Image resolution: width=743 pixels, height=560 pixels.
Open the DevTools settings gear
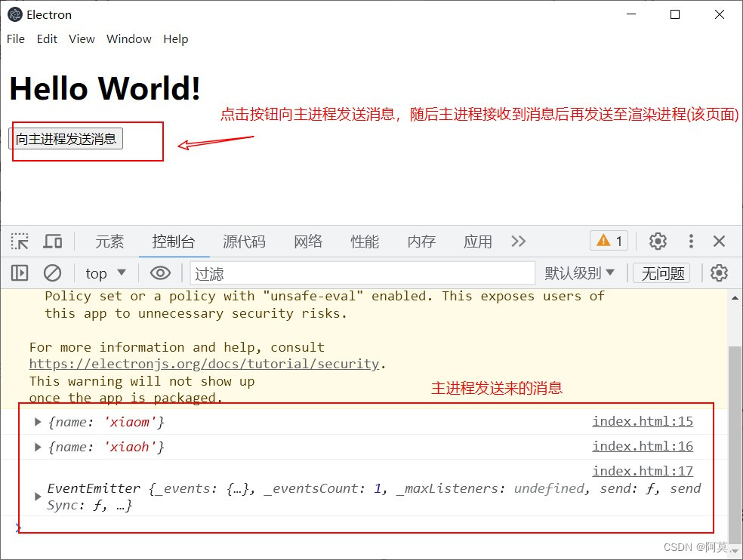[x=658, y=241]
